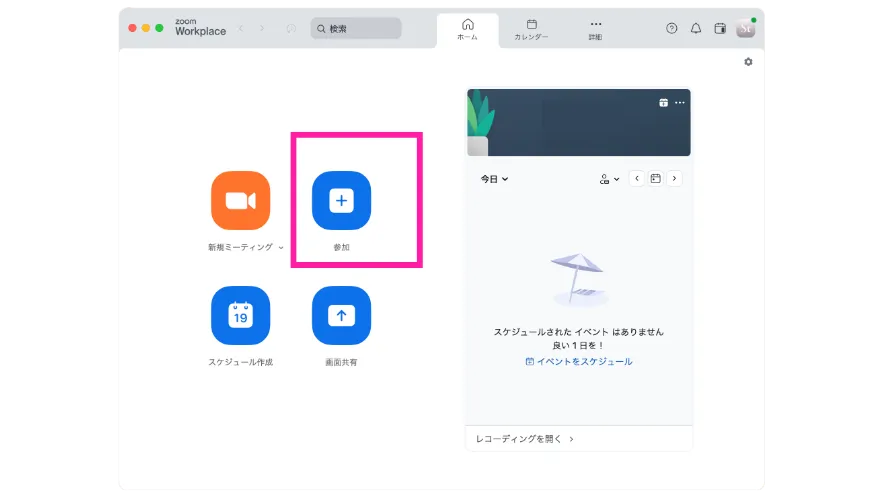Start 画面共有 with the upload arrow icon

pyautogui.click(x=341, y=315)
